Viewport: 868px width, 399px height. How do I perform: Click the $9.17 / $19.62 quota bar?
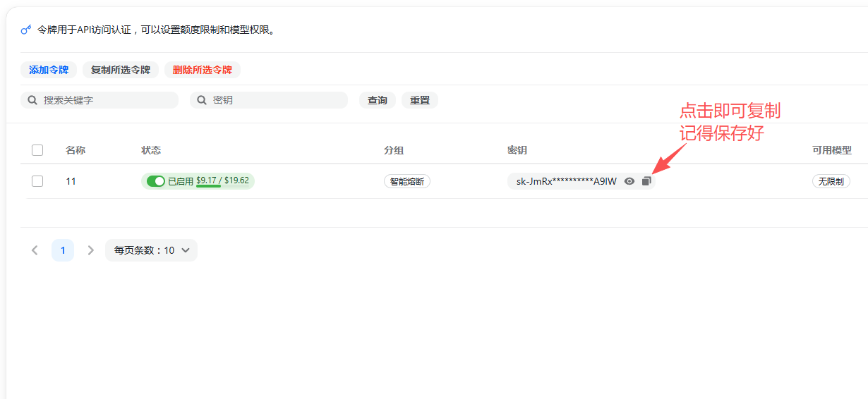coord(222,180)
